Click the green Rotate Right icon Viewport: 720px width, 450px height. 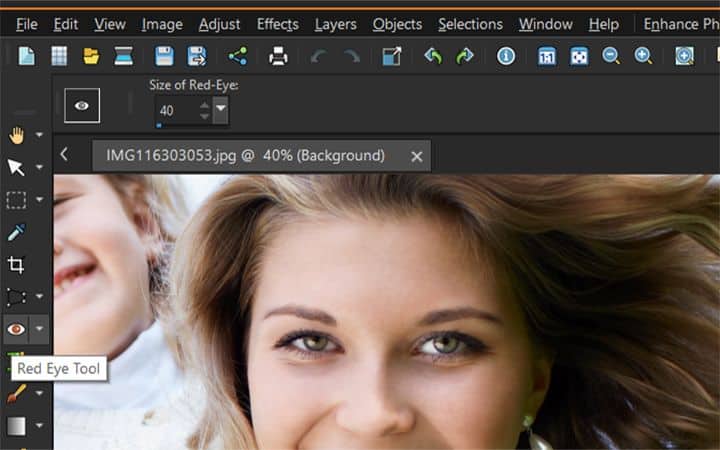[465, 56]
